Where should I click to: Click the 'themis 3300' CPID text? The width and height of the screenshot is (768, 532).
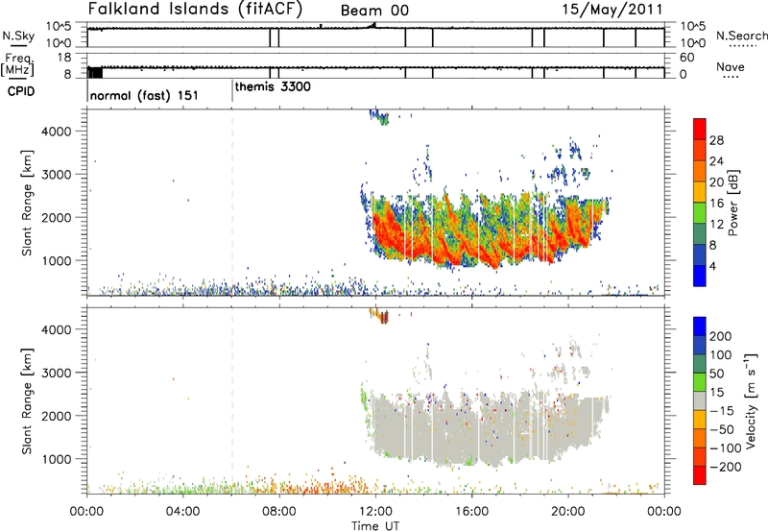273,86
